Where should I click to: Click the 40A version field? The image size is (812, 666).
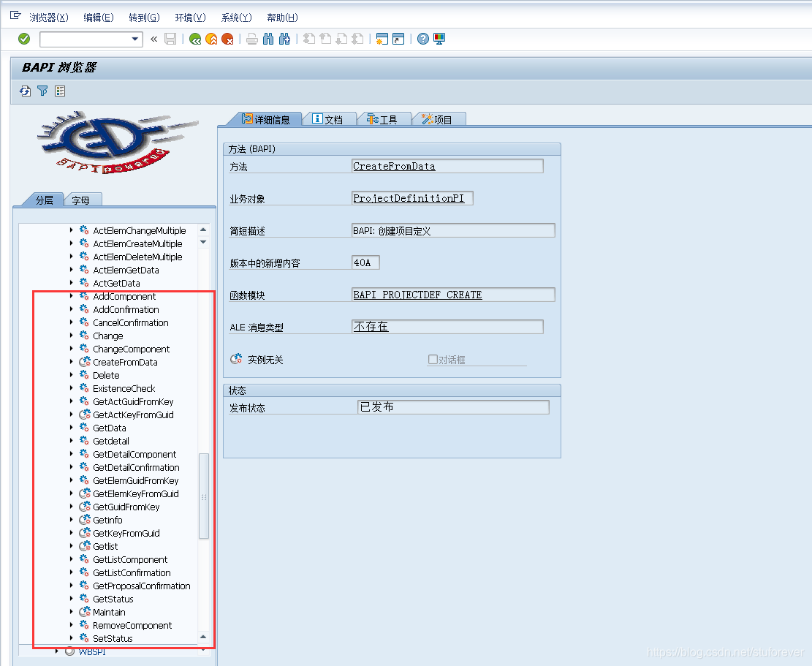coord(365,262)
